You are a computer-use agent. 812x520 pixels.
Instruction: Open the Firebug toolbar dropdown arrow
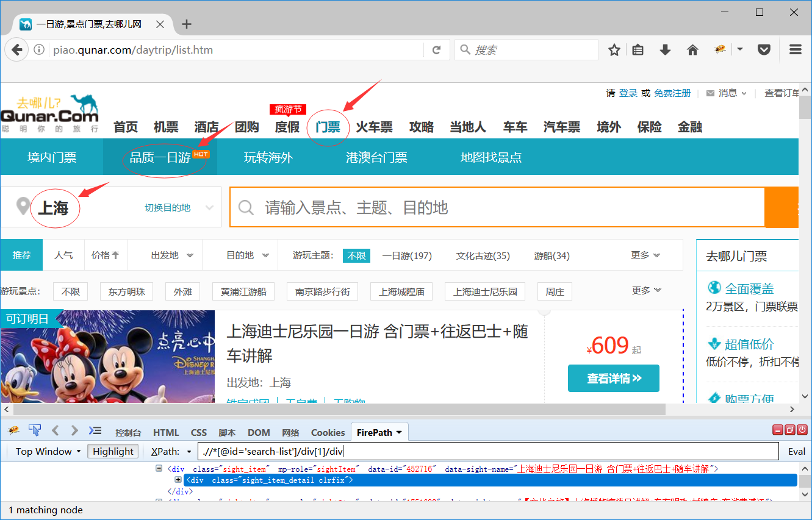click(740, 49)
